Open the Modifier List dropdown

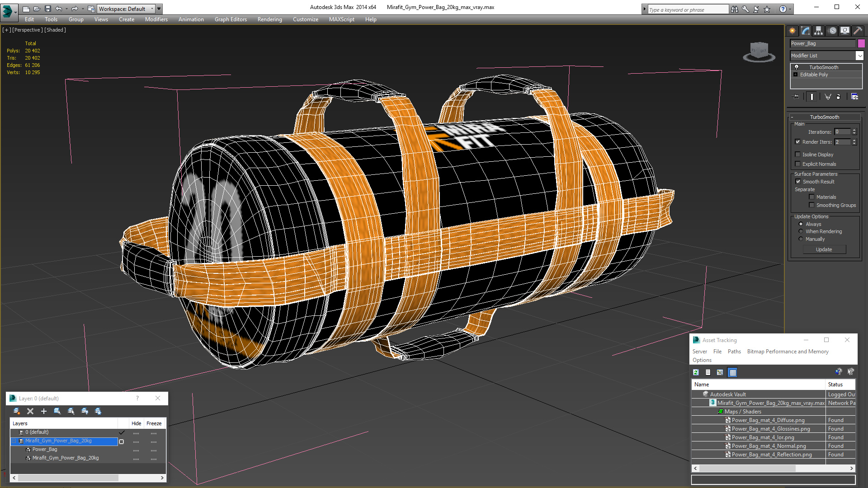click(x=859, y=56)
